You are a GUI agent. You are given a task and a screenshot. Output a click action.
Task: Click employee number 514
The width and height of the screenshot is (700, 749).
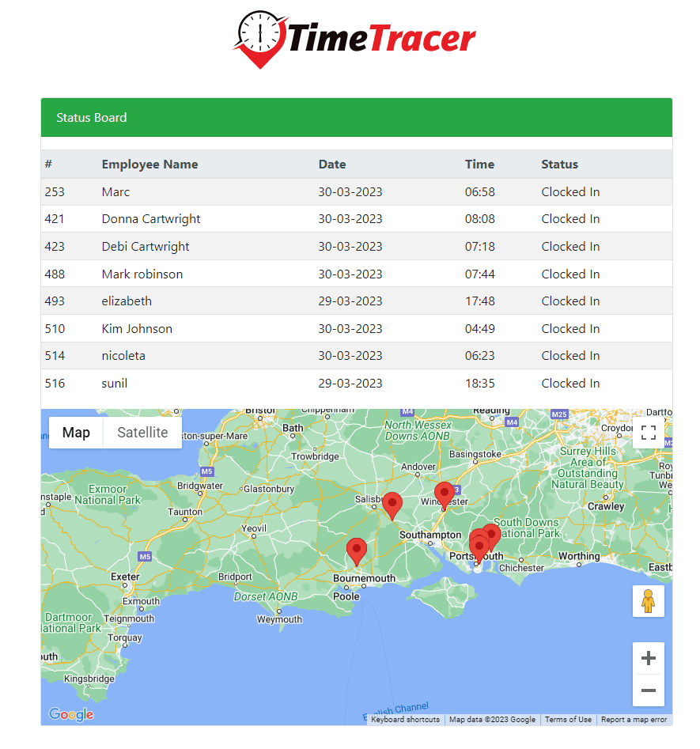click(55, 356)
